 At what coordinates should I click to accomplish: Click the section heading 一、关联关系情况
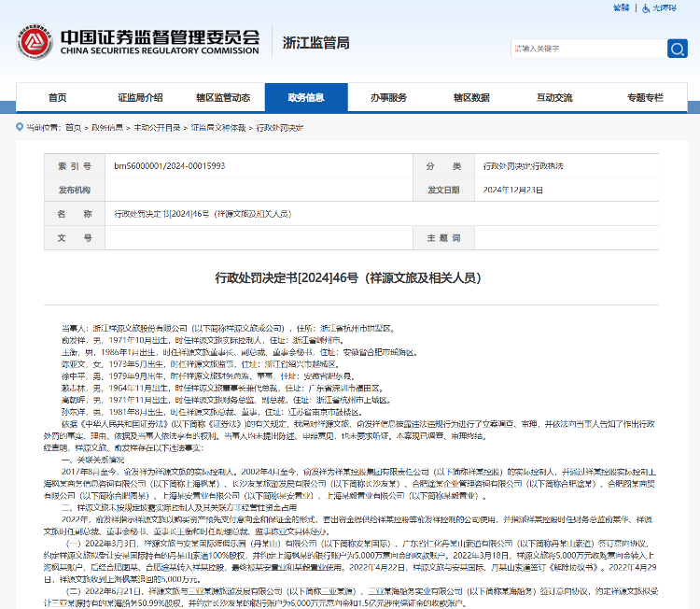click(x=92, y=460)
